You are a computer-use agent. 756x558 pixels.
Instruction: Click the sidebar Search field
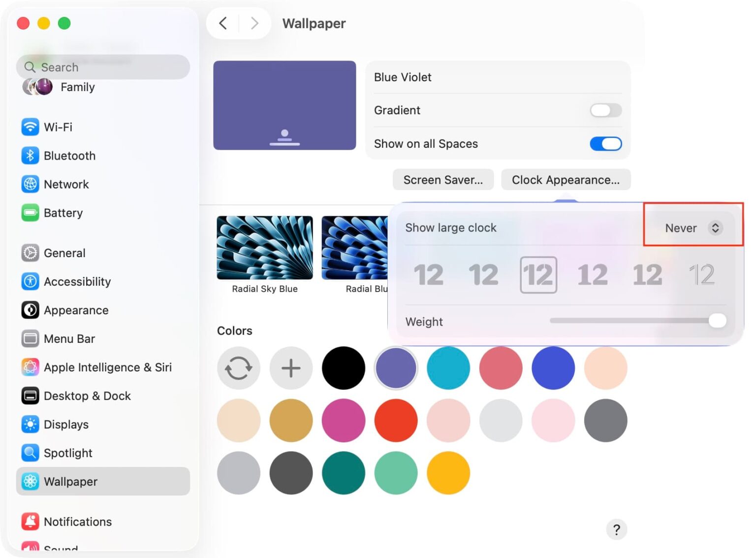click(x=103, y=67)
